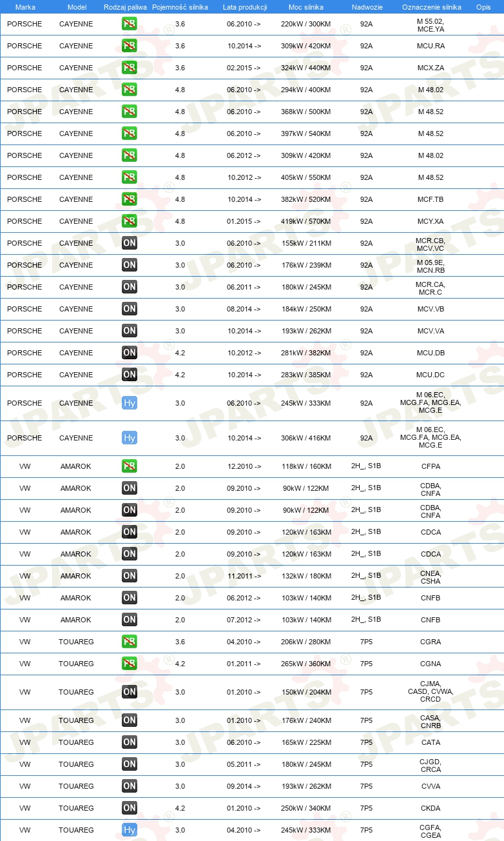Click the Oznaczenie silnika column header

[x=431, y=7]
